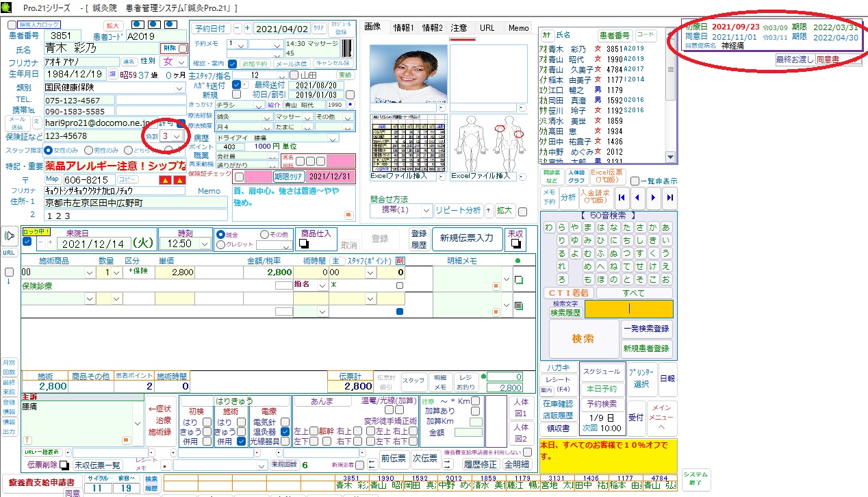The image size is (868, 497).
Task: Click the patient list vertical scrollbar
Action: [670, 96]
